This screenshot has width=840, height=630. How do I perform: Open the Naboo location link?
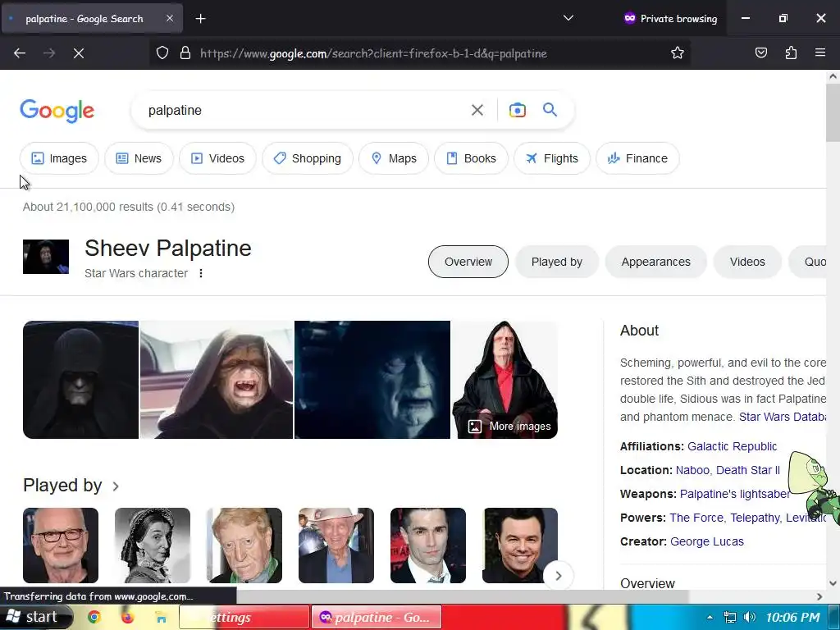(x=692, y=470)
